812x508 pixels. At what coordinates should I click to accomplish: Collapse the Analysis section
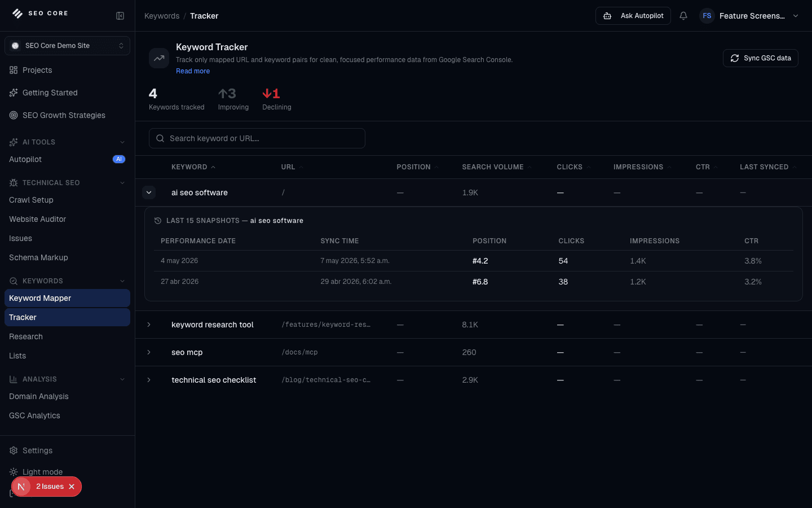[x=122, y=379]
